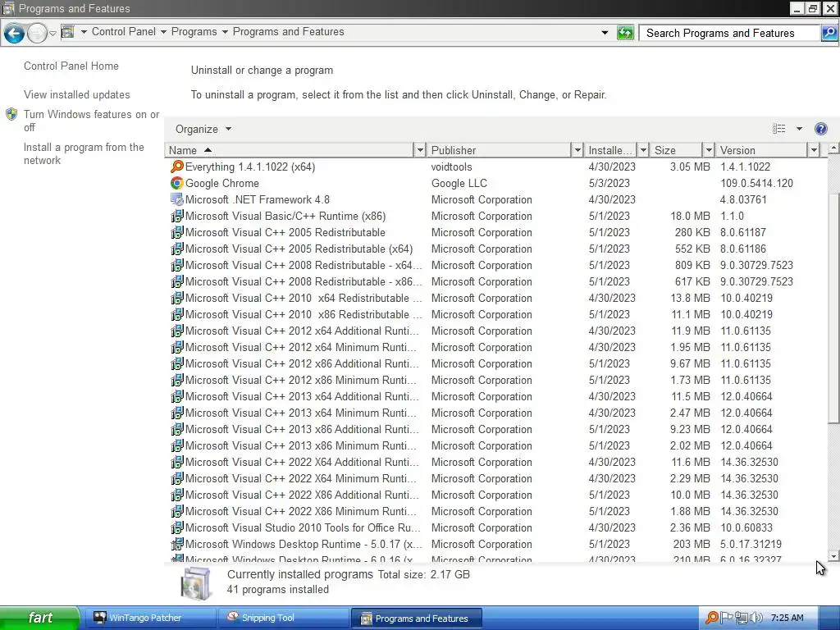840x630 pixels.
Task: Click the Windows Desktop Runtime 5.0.17 icon
Action: [x=177, y=545]
